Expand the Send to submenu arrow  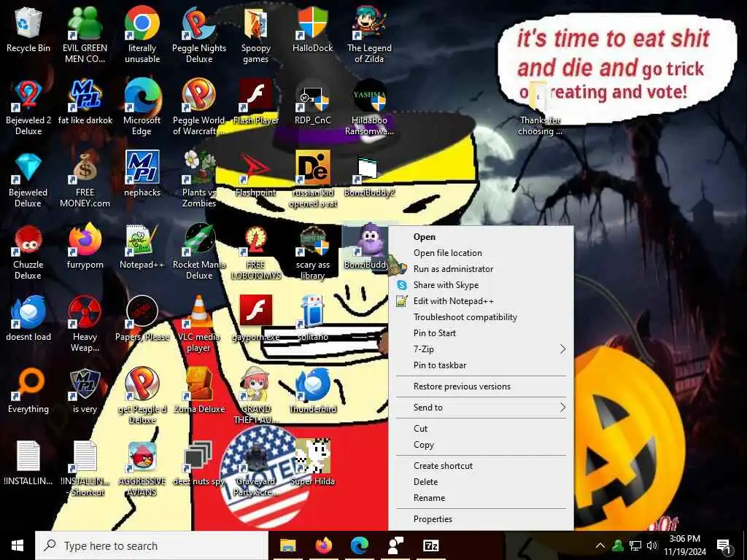pyautogui.click(x=562, y=407)
